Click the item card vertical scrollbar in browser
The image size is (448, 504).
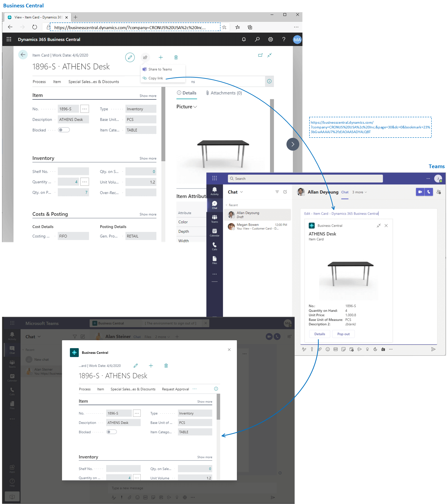[x=163, y=124]
